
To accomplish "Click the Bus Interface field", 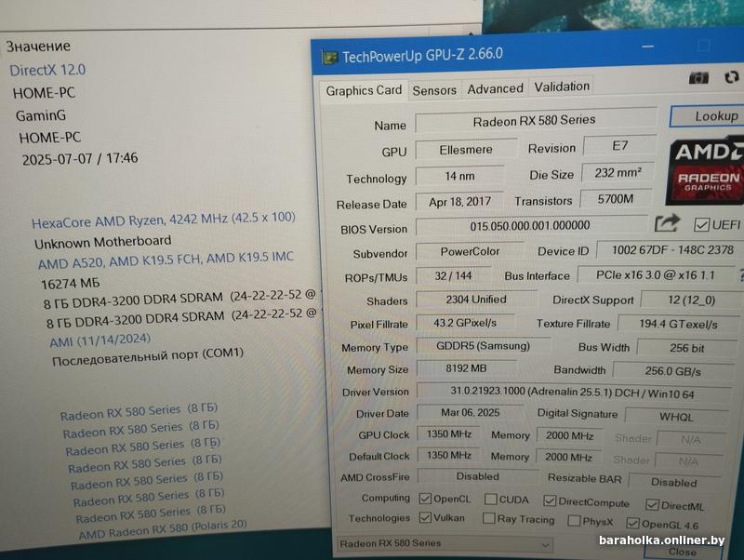I will 656,274.
